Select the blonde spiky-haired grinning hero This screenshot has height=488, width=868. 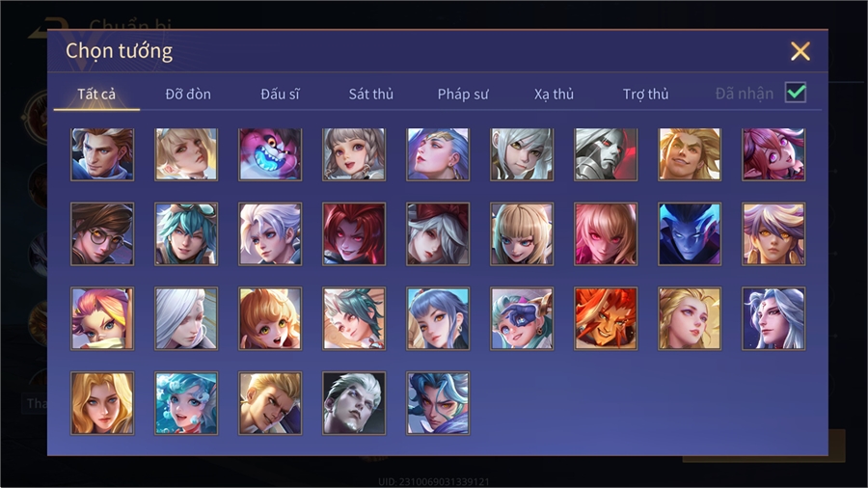pyautogui.click(x=690, y=154)
